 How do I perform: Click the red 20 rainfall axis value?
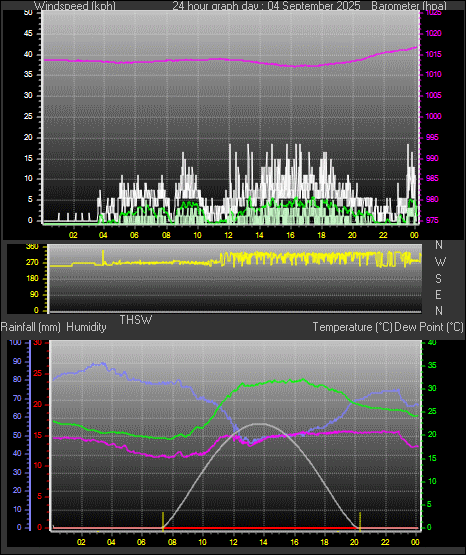(37, 404)
